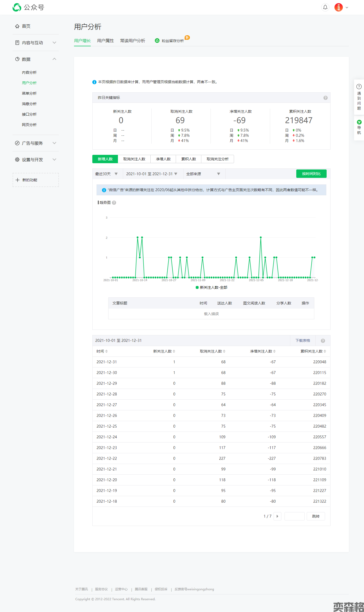Click the notification bell icon
This screenshot has width=364, height=612.
click(x=325, y=7)
